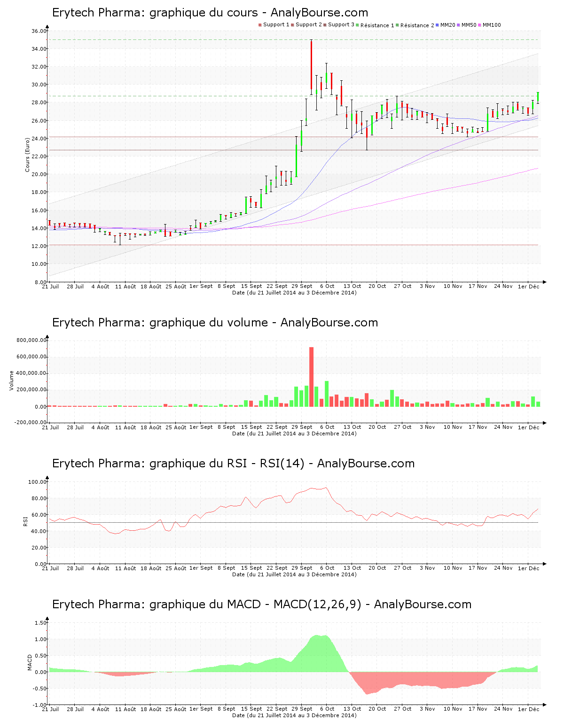Click the 34.00 price axis value
564x728 pixels.
tap(39, 49)
